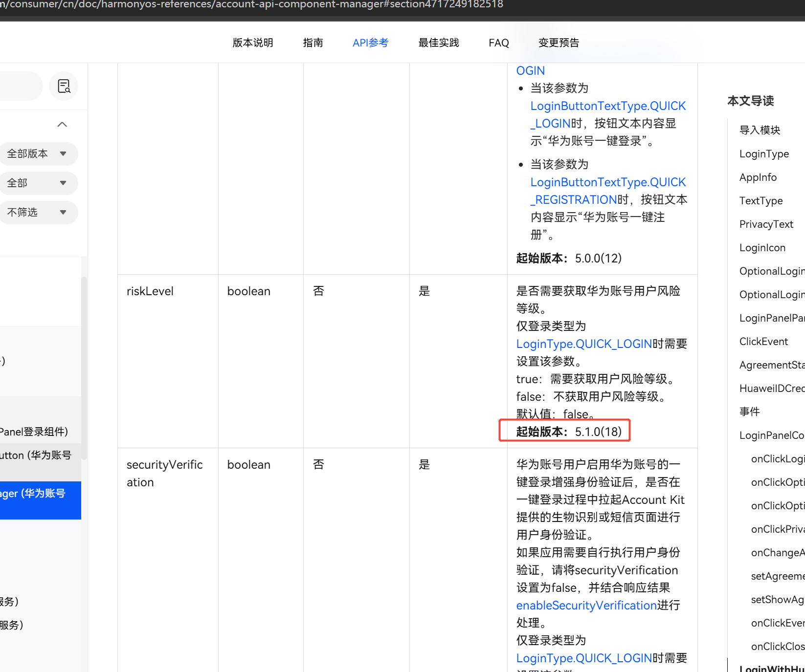Open LoginType.QUICK_LOGIN link in riskLevel row

click(584, 344)
